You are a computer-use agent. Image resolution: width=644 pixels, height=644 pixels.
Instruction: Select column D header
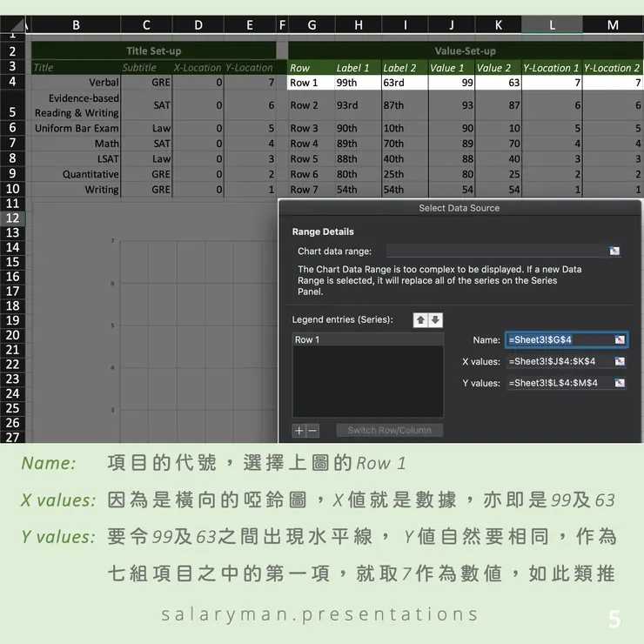198,25
